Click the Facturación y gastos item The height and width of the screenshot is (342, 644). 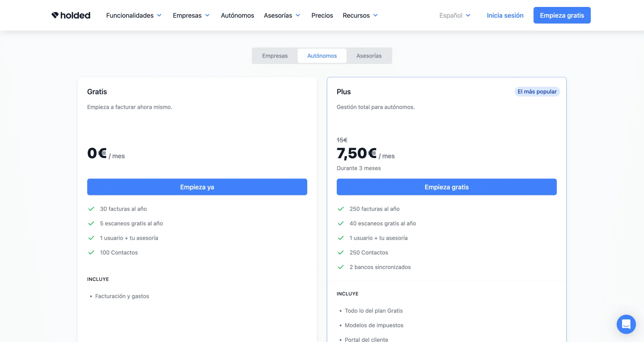point(122,296)
